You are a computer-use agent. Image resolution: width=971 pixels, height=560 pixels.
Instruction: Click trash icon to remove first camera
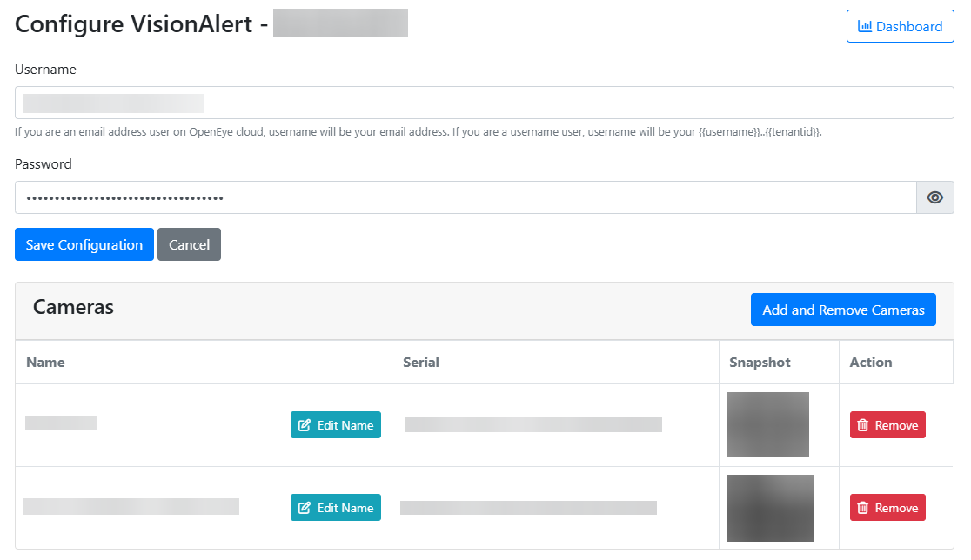863,425
